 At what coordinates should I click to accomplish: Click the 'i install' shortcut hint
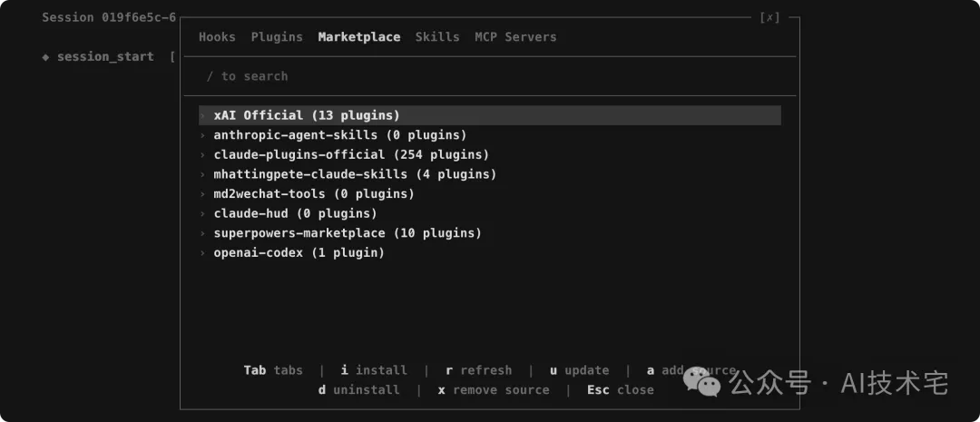374,371
